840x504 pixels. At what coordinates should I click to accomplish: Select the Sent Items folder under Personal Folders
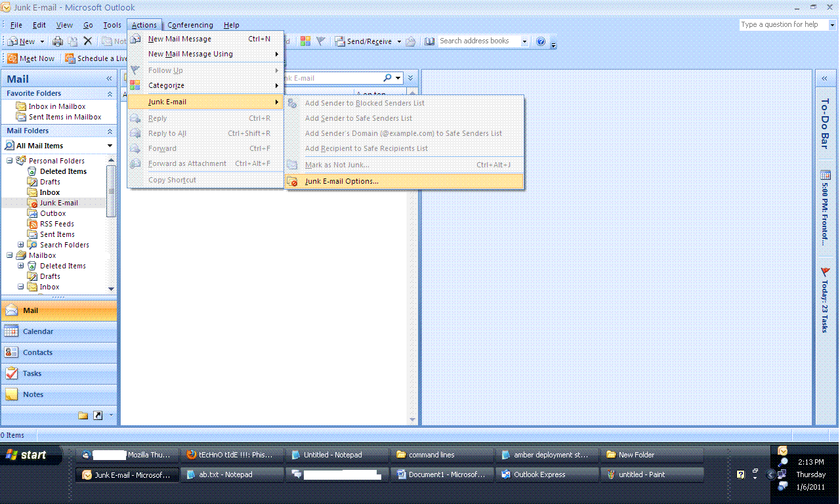[x=57, y=234]
